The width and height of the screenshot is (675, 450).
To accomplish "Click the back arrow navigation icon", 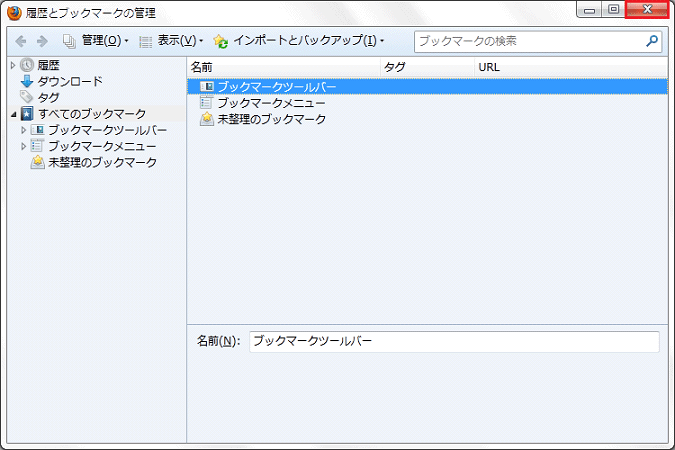I will (x=21, y=41).
